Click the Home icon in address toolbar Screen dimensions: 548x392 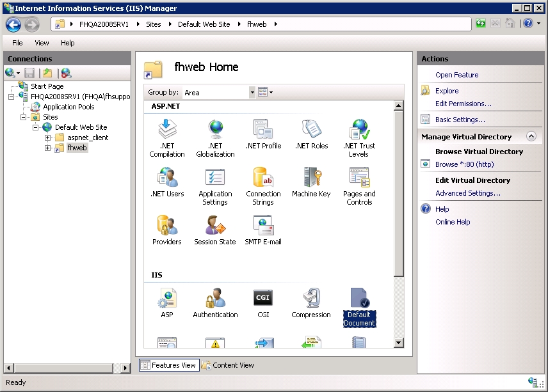pos(510,24)
